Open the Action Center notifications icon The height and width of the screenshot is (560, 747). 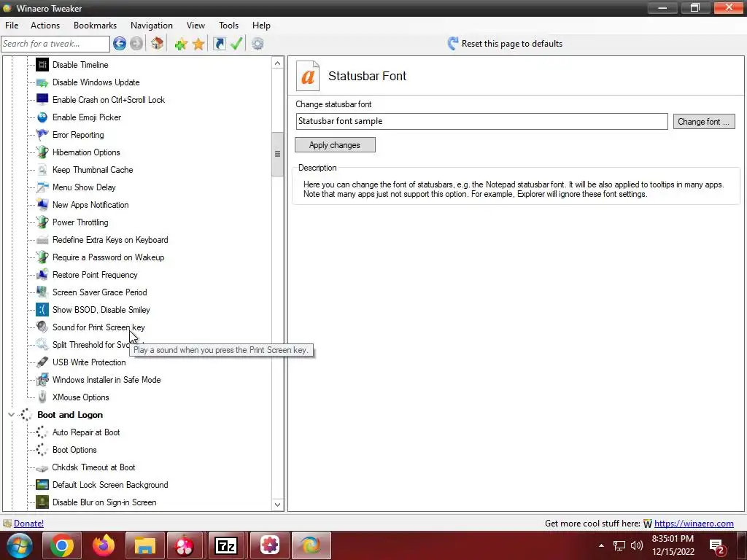pyautogui.click(x=717, y=546)
